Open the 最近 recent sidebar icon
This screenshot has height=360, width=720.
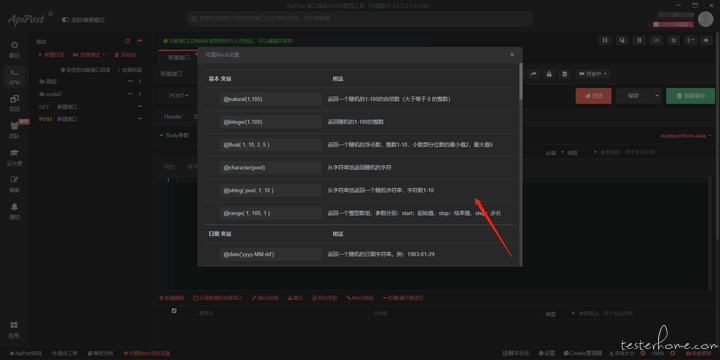14,50
